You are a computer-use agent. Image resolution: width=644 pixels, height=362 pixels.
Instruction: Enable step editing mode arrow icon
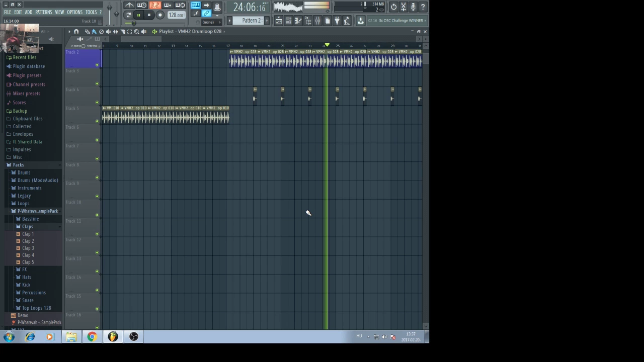(x=206, y=5)
